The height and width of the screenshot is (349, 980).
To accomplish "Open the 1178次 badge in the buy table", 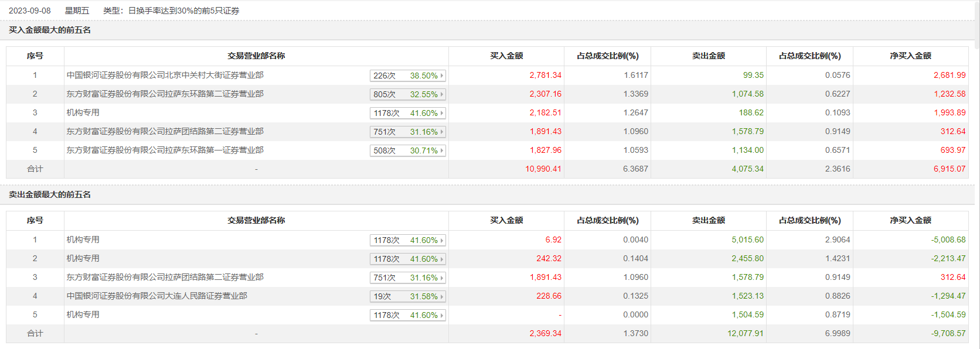I will (x=386, y=113).
